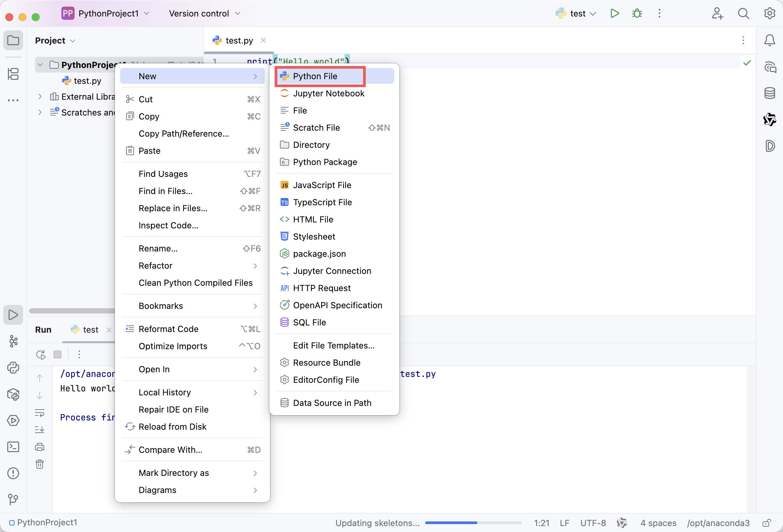Clear Run console with trash icon

[x=40, y=464]
